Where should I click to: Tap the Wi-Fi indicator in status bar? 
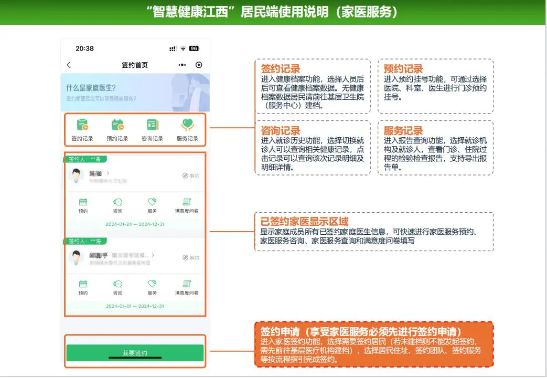[x=183, y=48]
